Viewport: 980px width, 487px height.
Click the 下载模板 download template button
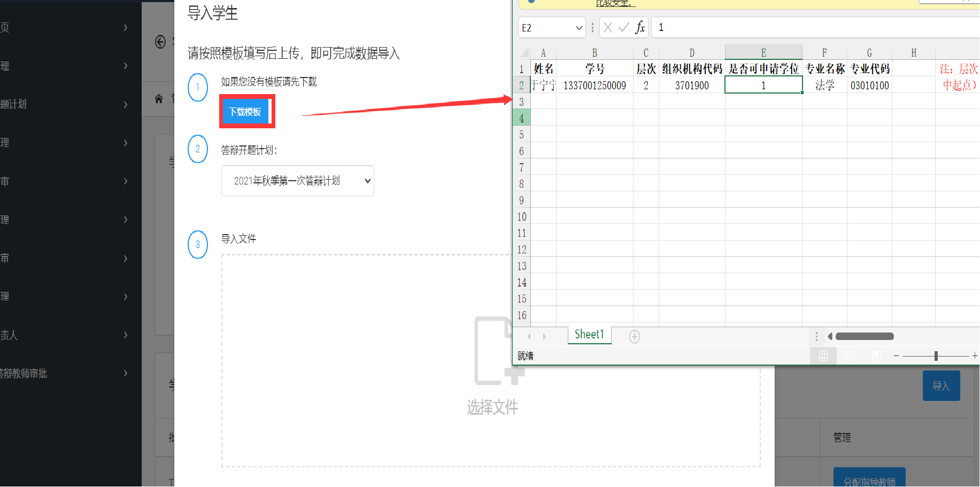point(245,111)
